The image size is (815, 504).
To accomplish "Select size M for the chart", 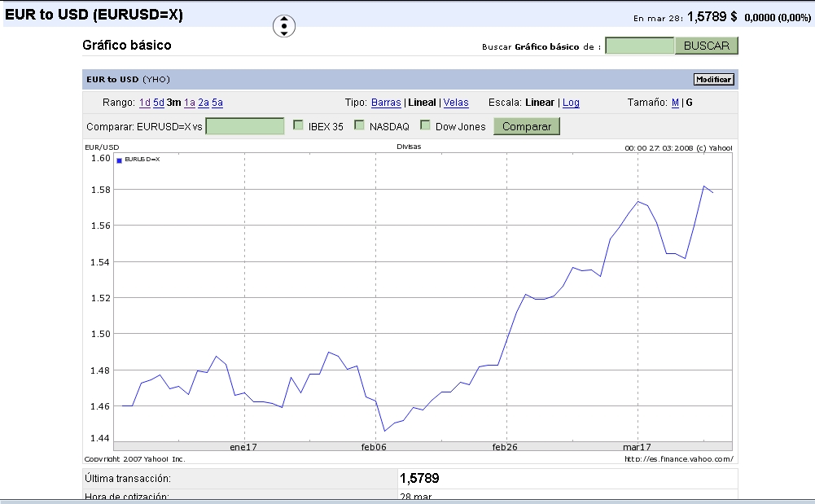I will 675,103.
